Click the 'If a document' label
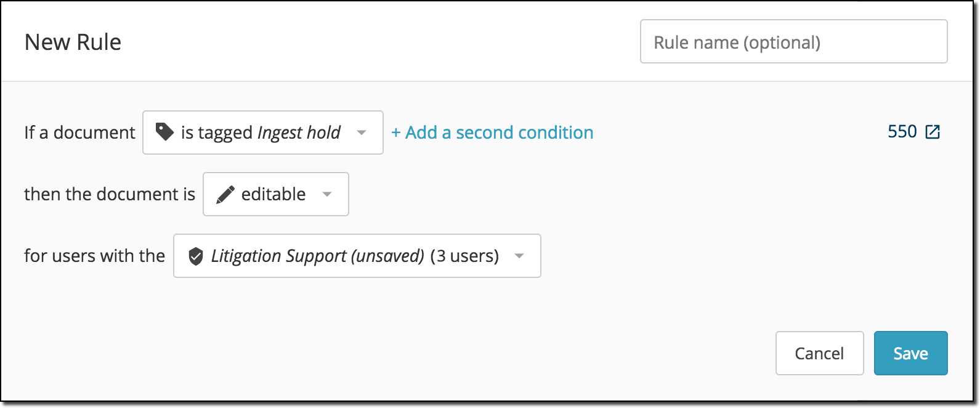Screen dimensions: 980x408 79,133
